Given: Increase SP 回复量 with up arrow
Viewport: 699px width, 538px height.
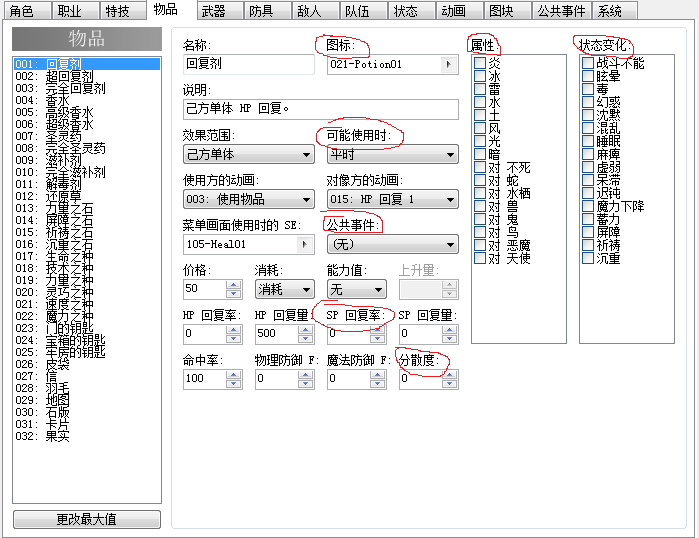Looking at the screenshot, I should coord(449,330).
